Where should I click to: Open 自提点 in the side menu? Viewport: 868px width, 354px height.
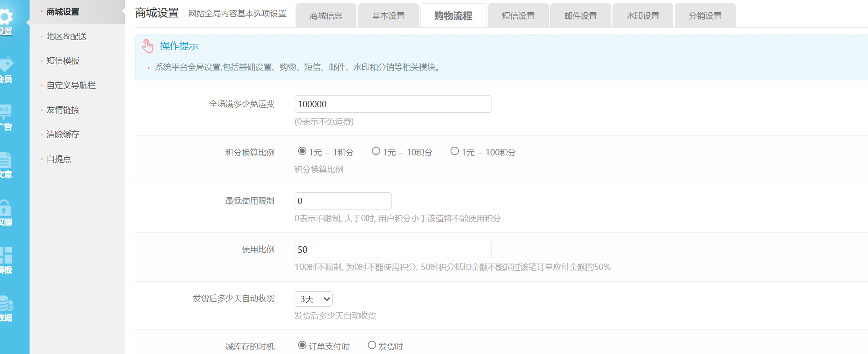59,159
